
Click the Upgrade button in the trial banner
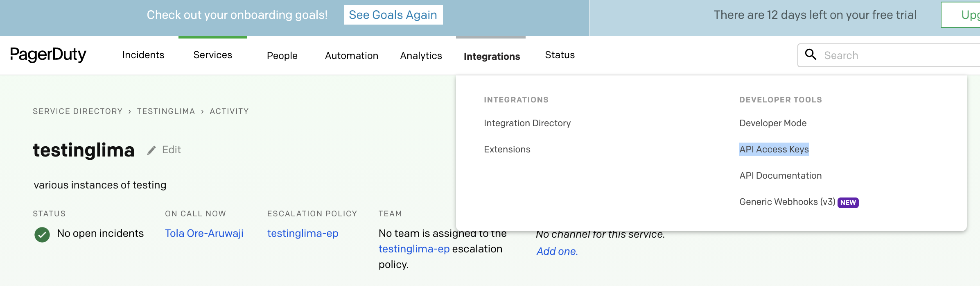[x=960, y=15]
